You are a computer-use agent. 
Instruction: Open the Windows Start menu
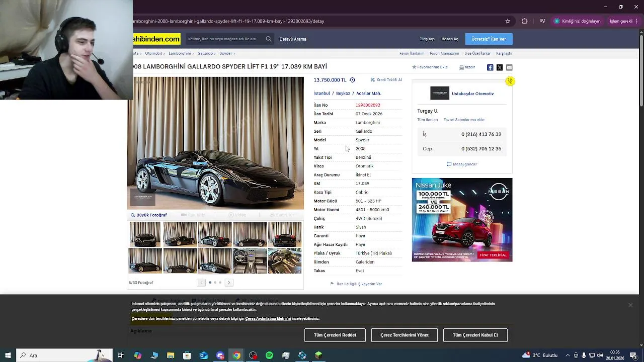(x=8, y=355)
